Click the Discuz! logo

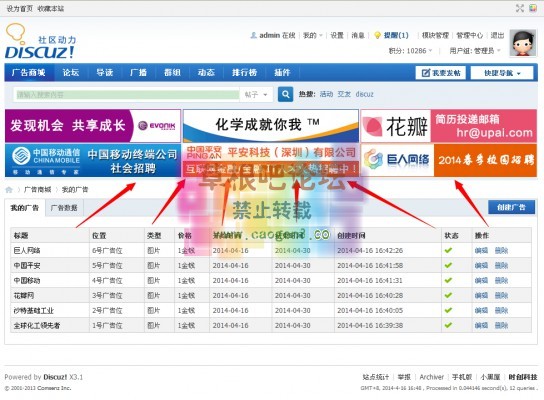(40, 41)
